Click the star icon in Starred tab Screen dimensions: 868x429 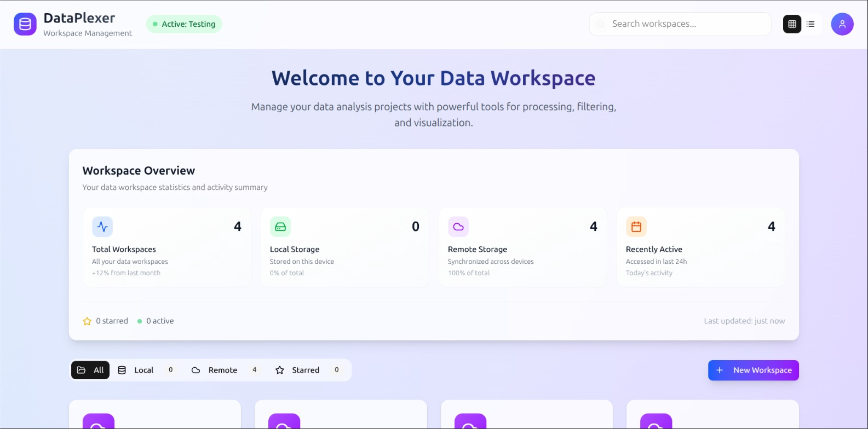click(x=279, y=370)
